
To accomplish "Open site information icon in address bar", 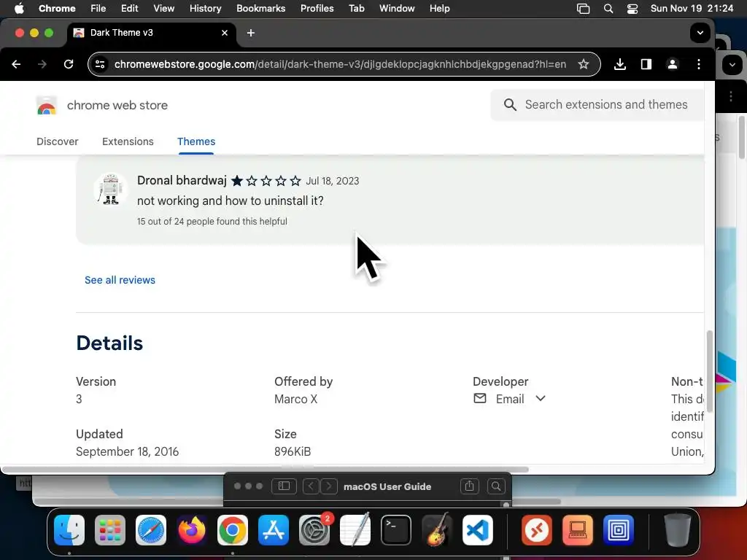I will 100,64.
